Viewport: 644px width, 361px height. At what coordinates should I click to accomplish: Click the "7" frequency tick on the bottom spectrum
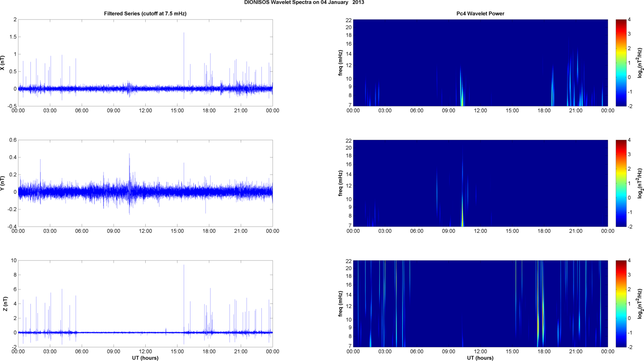[x=350, y=346]
